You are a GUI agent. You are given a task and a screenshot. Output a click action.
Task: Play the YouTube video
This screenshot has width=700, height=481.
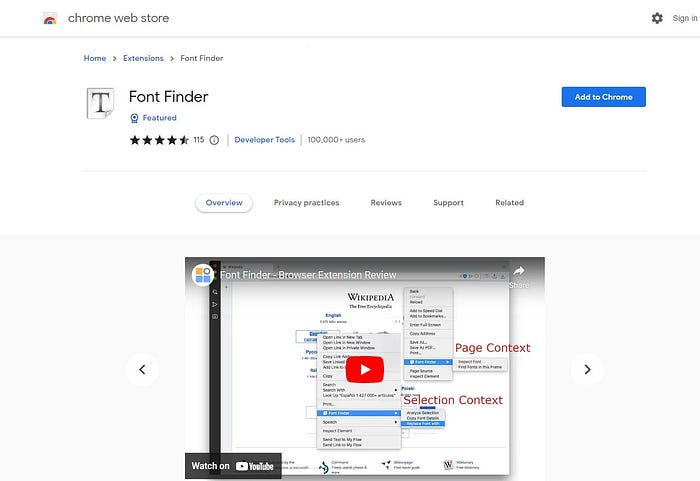click(x=365, y=370)
